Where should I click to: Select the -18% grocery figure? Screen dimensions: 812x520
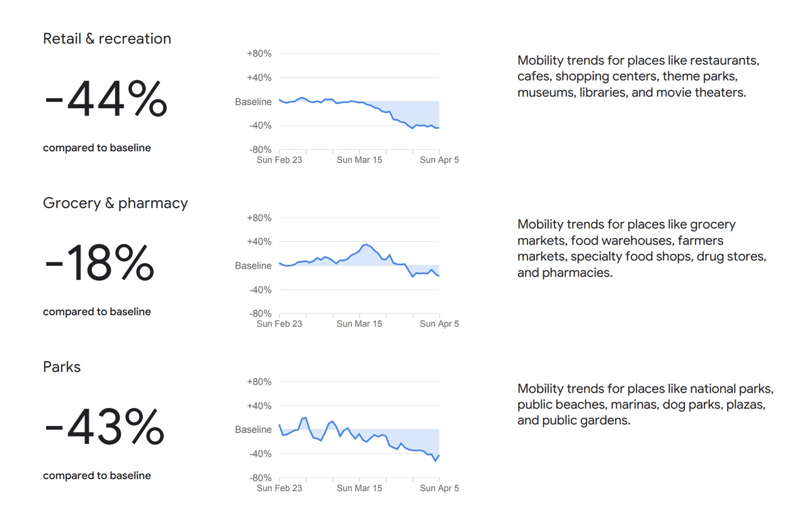tap(99, 263)
